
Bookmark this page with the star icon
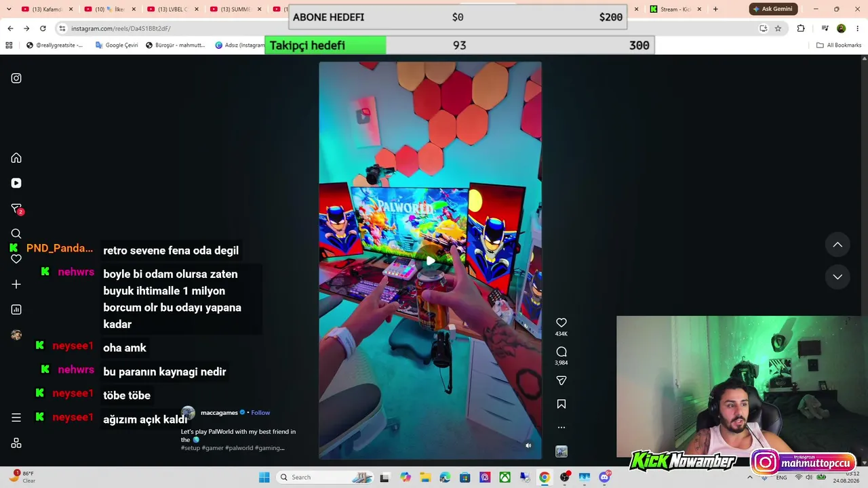coord(778,28)
